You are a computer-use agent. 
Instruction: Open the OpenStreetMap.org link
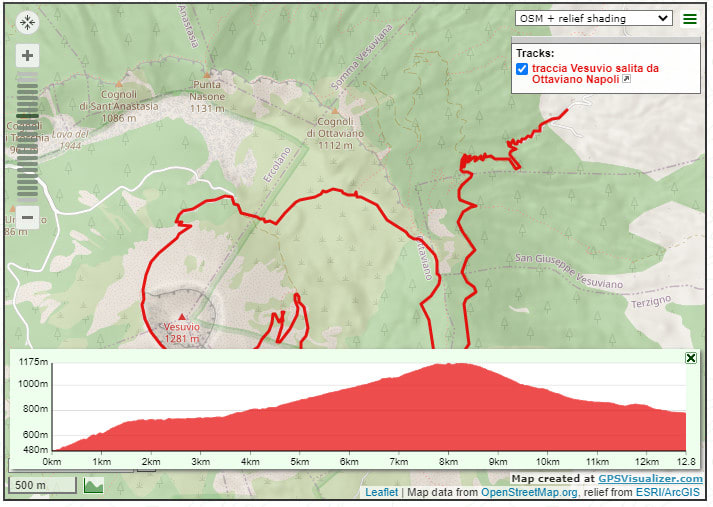[x=529, y=492]
